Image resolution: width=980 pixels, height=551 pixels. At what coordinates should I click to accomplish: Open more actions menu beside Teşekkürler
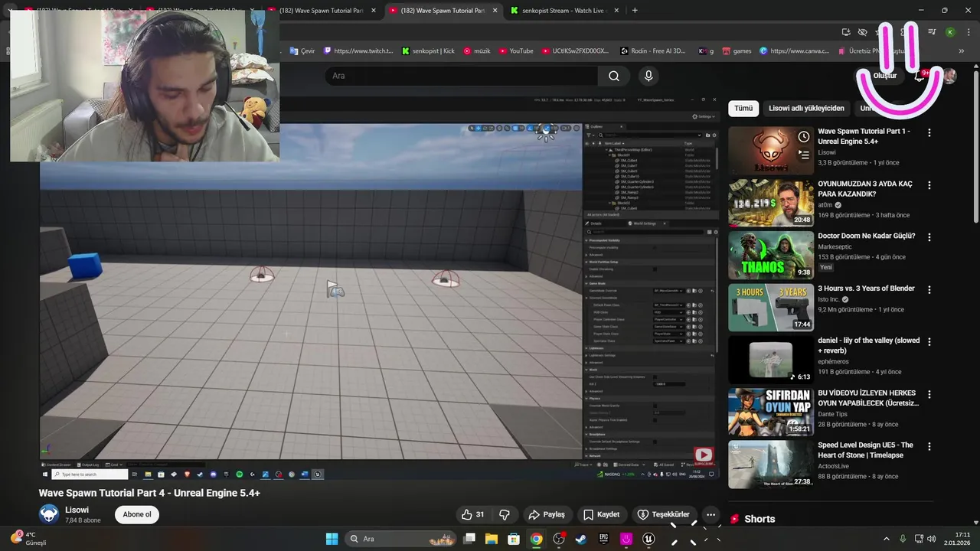point(711,514)
